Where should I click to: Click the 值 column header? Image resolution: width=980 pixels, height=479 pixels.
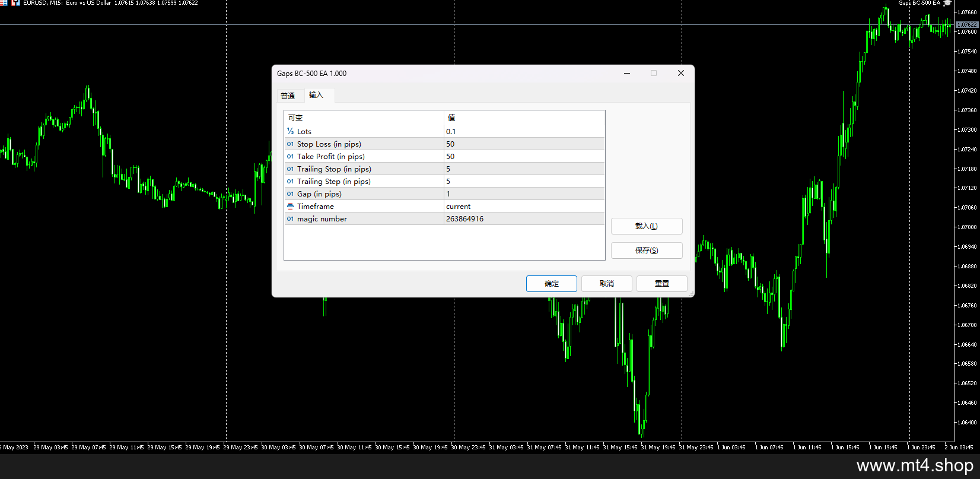pyautogui.click(x=524, y=118)
